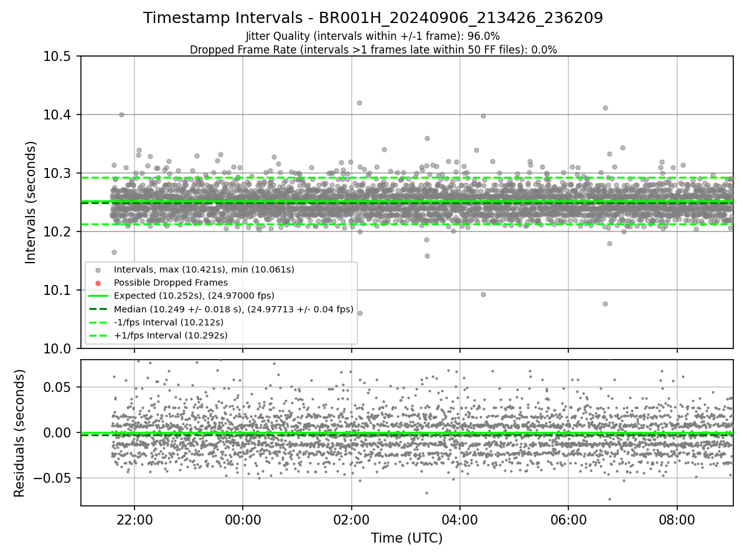This screenshot has height=560, width=747.
Task: Click the legend entry 'Intervals, max (10.421s), min (10.061s)'
Action: (204, 269)
